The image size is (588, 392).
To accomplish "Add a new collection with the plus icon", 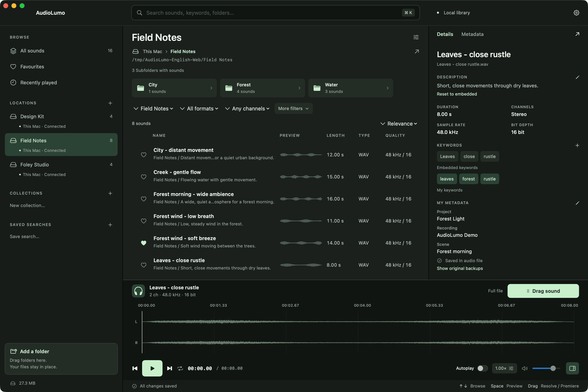I will [110, 193].
